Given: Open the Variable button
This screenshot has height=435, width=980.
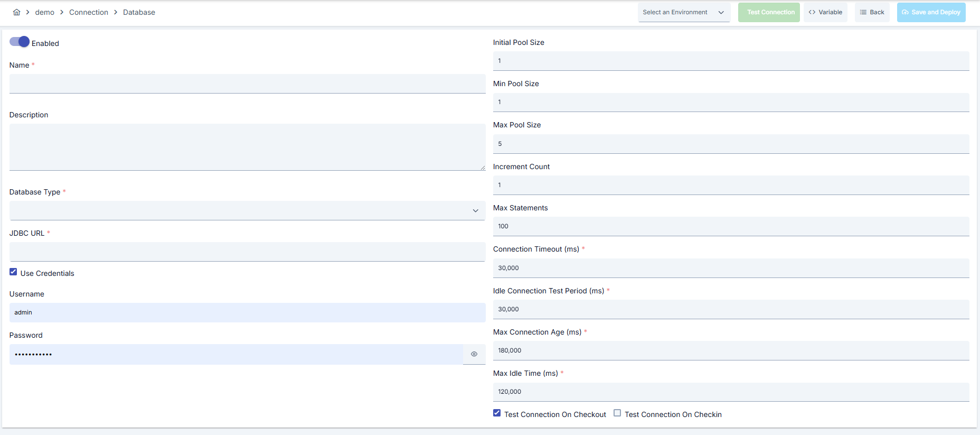Looking at the screenshot, I should (825, 12).
